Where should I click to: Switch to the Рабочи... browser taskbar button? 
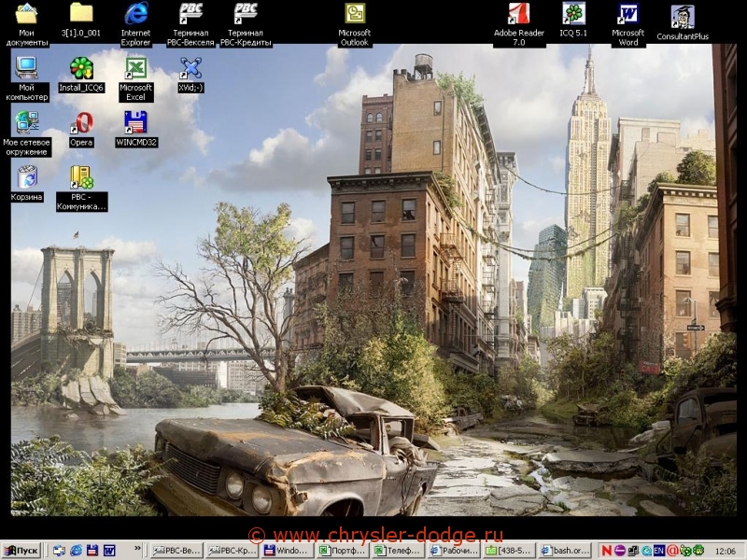click(455, 551)
